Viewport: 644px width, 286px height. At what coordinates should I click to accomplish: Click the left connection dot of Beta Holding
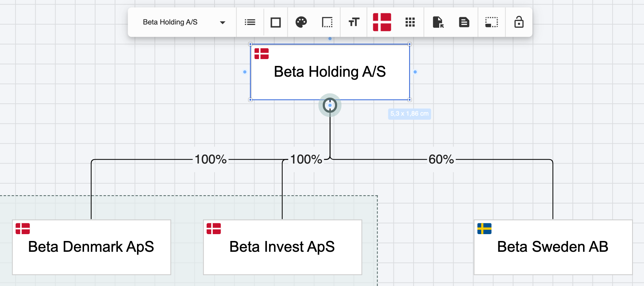coord(245,72)
